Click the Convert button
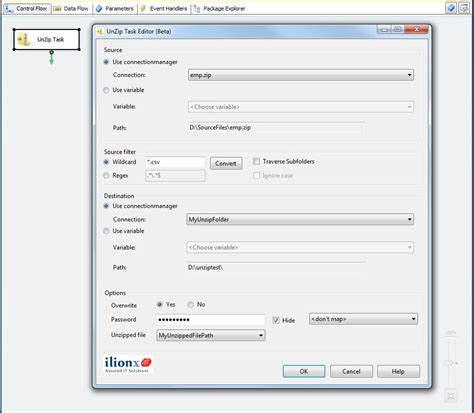The width and height of the screenshot is (474, 413). 226,163
